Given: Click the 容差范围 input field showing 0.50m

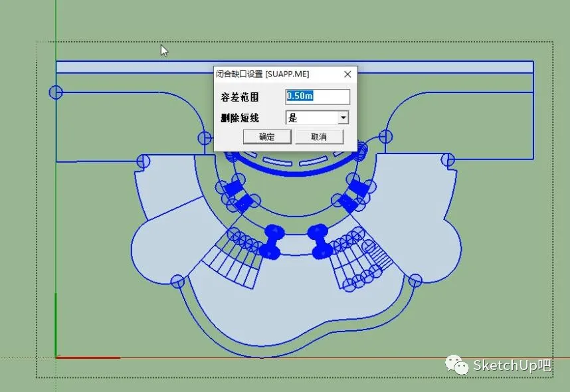Looking at the screenshot, I should pos(318,96).
